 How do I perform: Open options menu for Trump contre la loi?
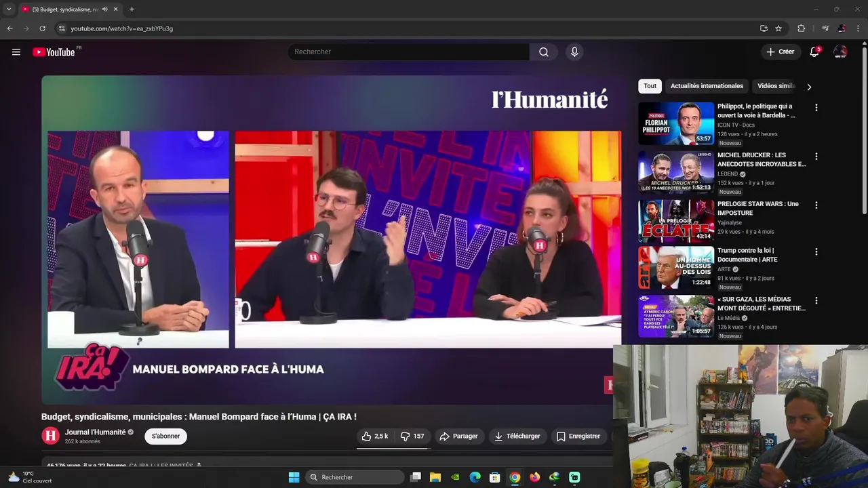tap(816, 252)
